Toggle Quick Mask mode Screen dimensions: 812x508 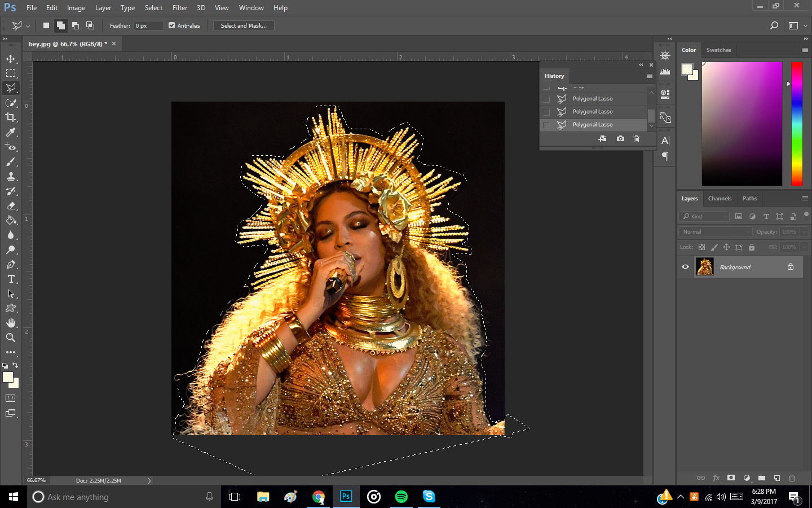click(x=11, y=398)
